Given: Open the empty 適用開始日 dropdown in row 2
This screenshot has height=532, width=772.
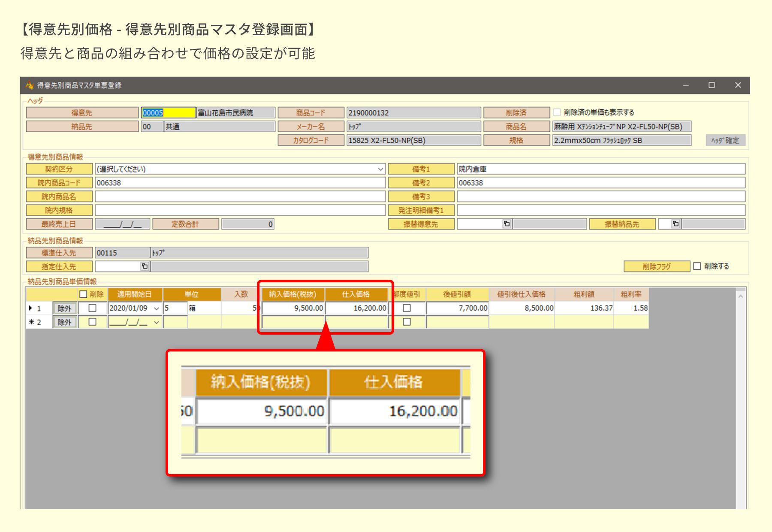Looking at the screenshot, I should tap(157, 322).
